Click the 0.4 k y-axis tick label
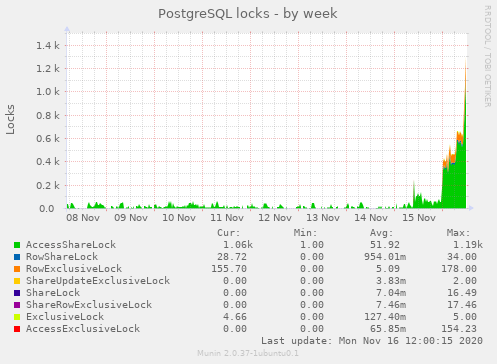 [48, 162]
